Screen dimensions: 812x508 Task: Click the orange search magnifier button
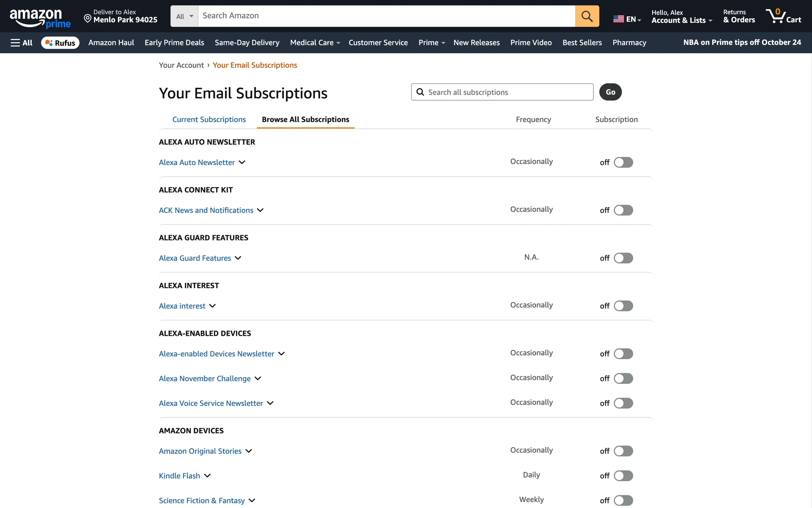point(587,16)
